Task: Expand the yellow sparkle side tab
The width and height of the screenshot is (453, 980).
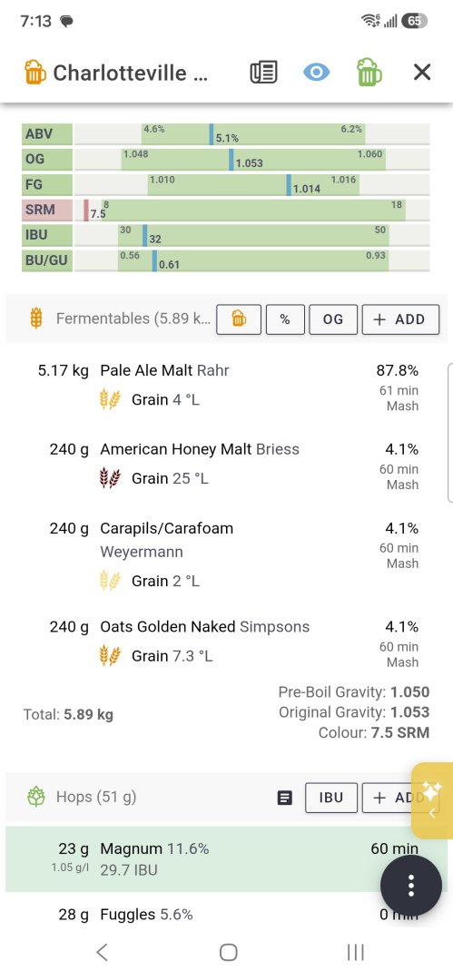Action: click(432, 800)
